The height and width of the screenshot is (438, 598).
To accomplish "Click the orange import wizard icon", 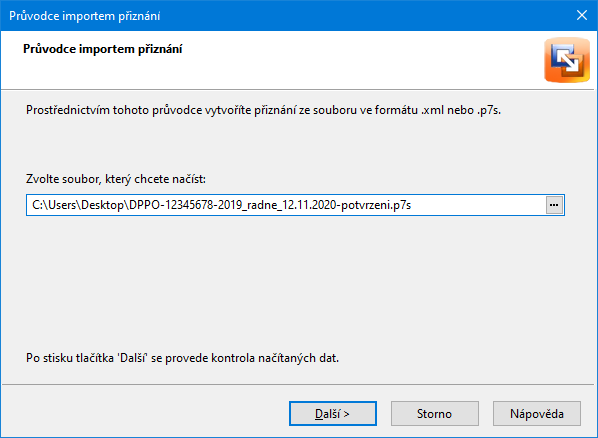I will click(x=567, y=60).
